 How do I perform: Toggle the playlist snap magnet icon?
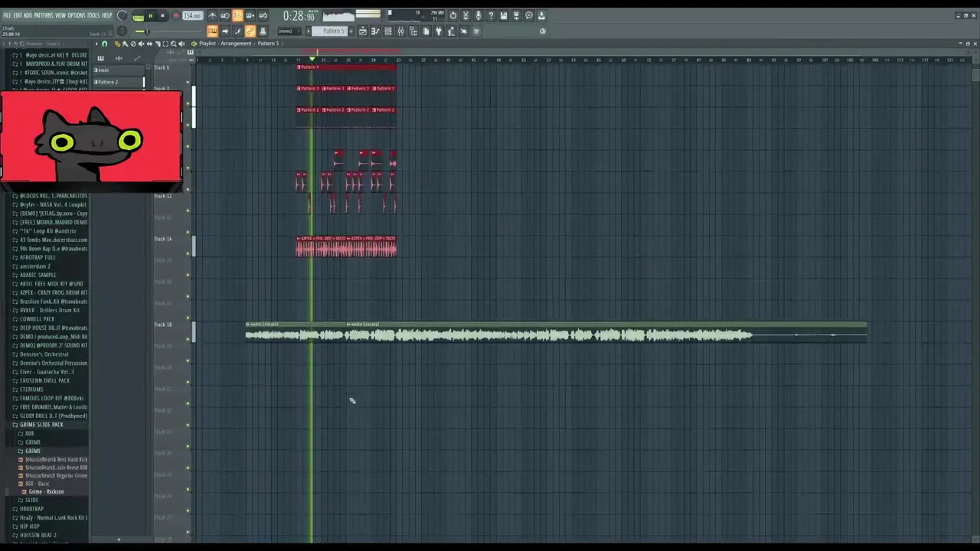click(105, 44)
